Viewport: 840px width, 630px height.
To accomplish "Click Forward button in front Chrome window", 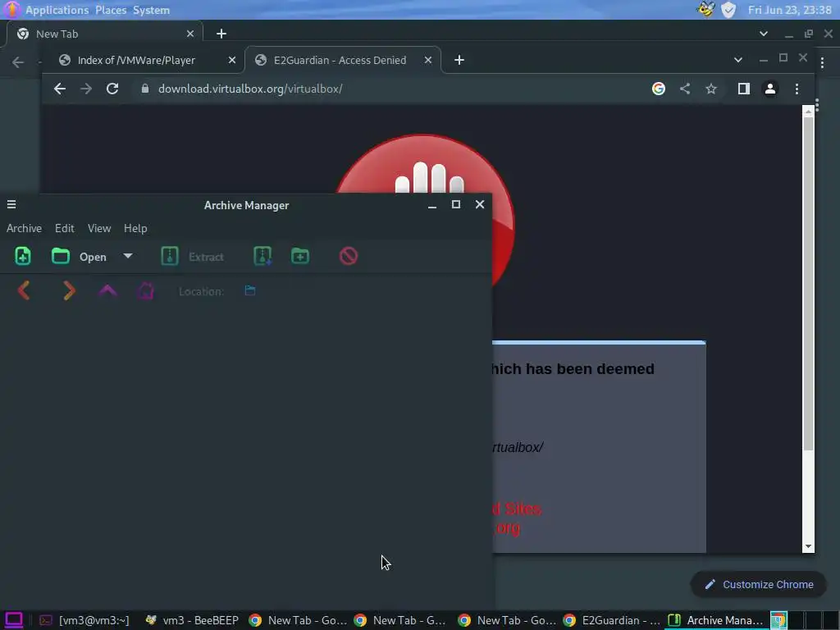I will coord(85,89).
